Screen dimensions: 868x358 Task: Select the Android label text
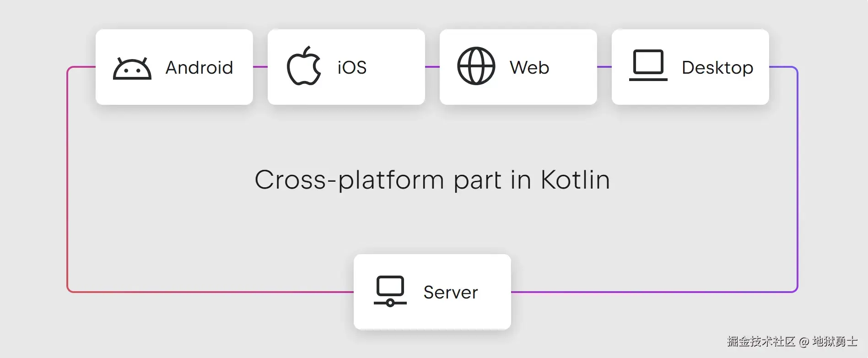(199, 68)
